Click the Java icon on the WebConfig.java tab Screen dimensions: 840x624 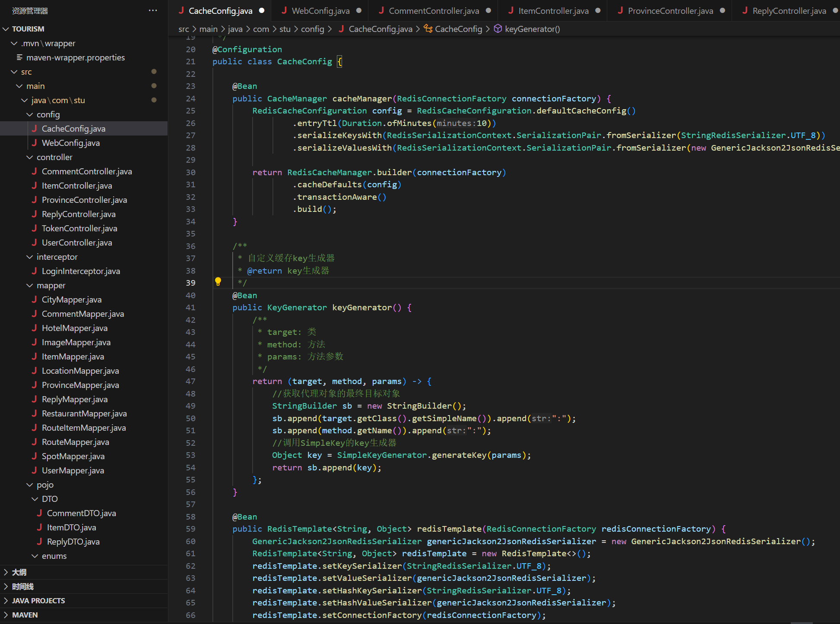(x=284, y=10)
